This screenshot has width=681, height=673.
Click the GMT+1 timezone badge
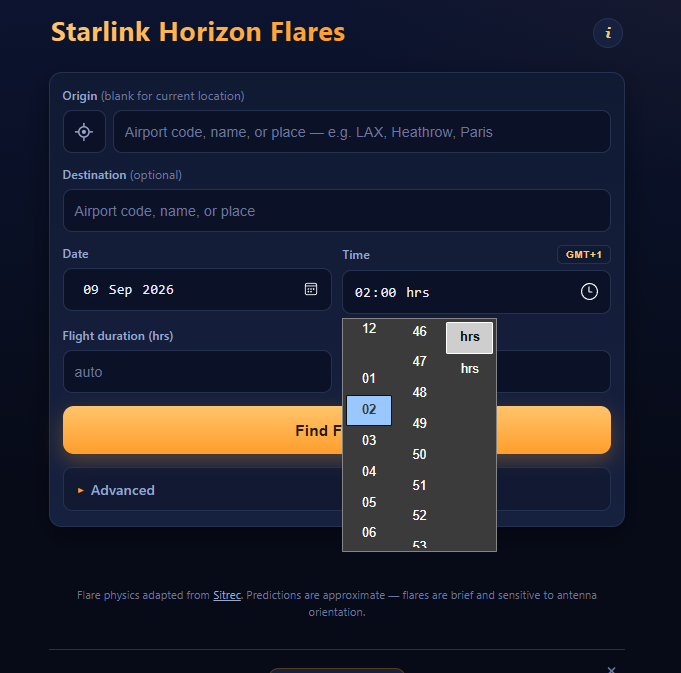[583, 254]
